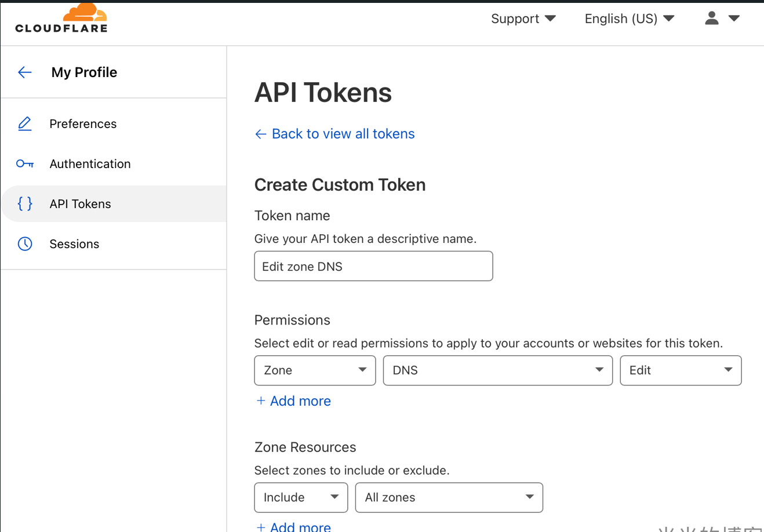The image size is (764, 532).
Task: Open the user account profile icon
Action: [712, 19]
